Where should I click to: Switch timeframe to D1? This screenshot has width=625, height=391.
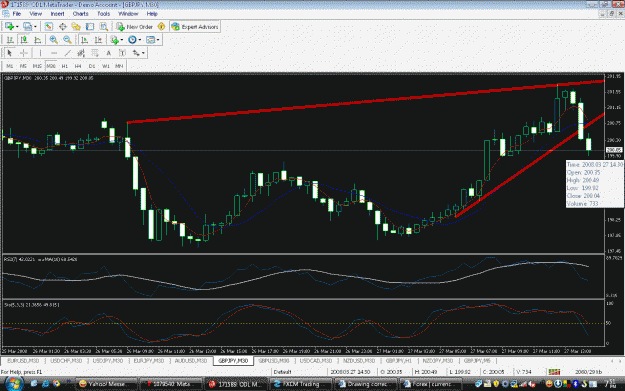point(92,66)
